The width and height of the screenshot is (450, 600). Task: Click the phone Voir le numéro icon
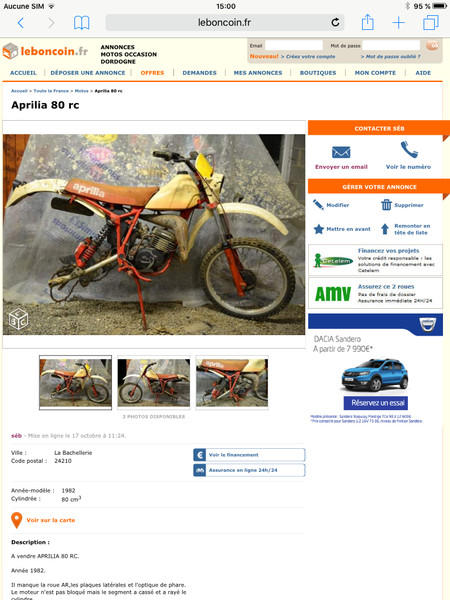pos(409,150)
